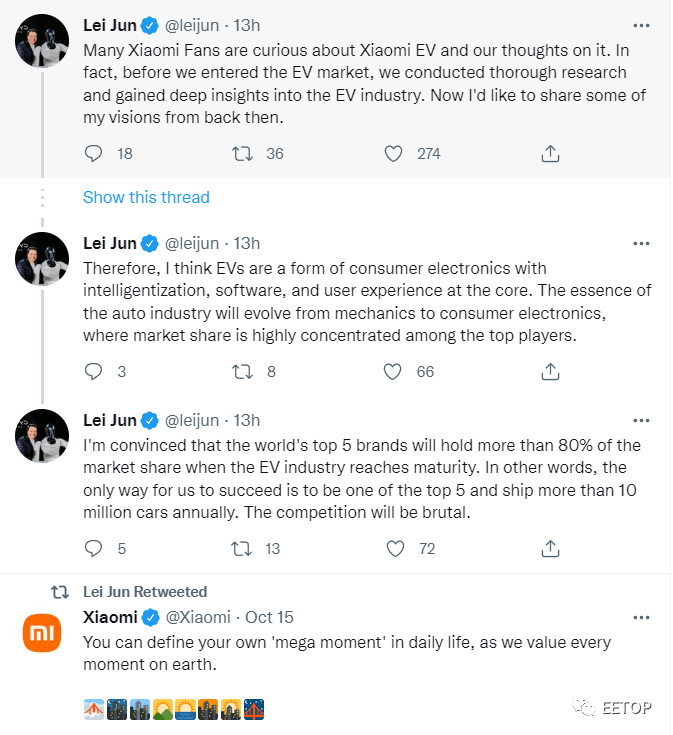The width and height of the screenshot is (673, 735).
Task: Open more options on Xiaomi tweet
Action: 641,617
